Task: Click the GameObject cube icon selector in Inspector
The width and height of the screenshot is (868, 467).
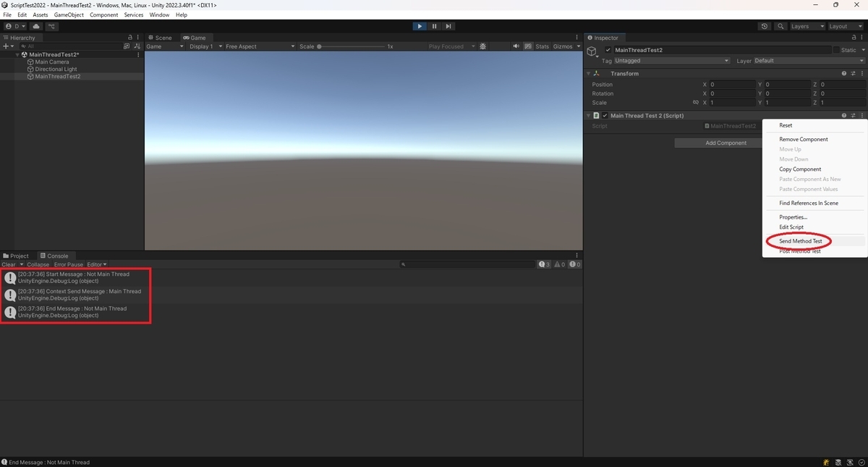Action: pyautogui.click(x=592, y=52)
